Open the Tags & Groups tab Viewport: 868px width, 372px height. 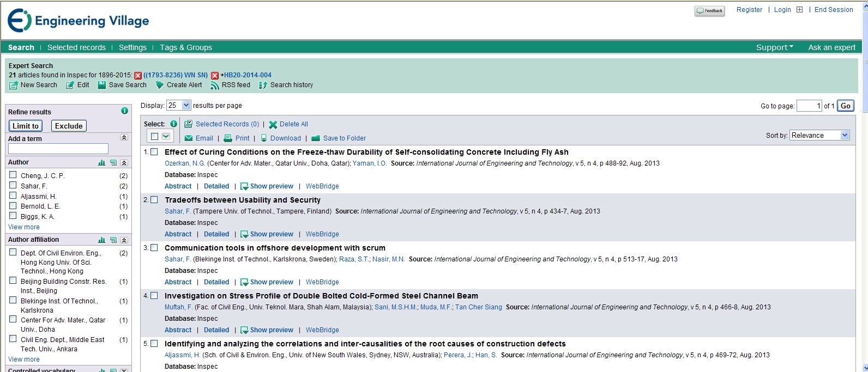click(x=186, y=47)
